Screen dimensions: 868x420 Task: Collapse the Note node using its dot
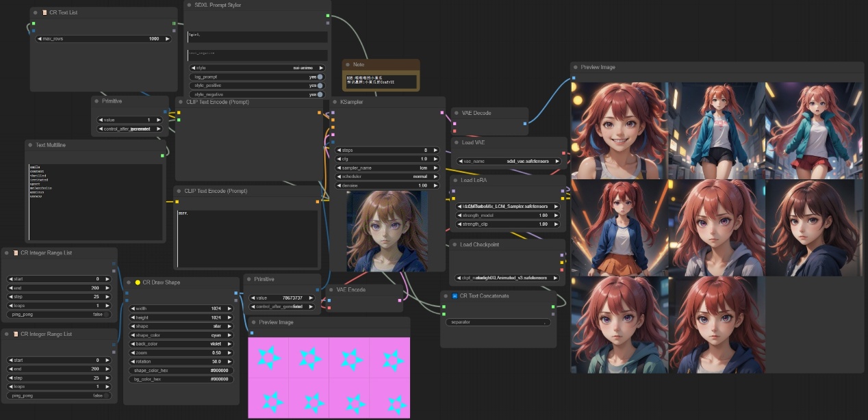348,64
